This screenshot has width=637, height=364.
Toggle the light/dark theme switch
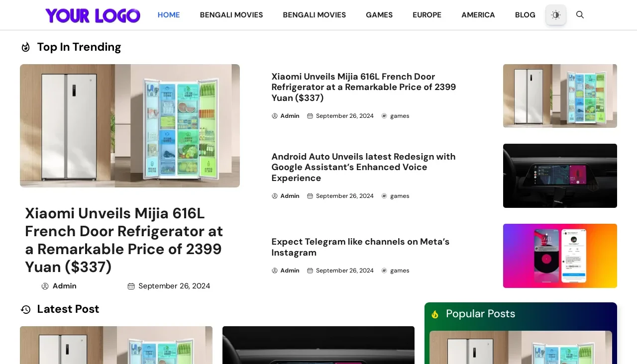tap(556, 15)
